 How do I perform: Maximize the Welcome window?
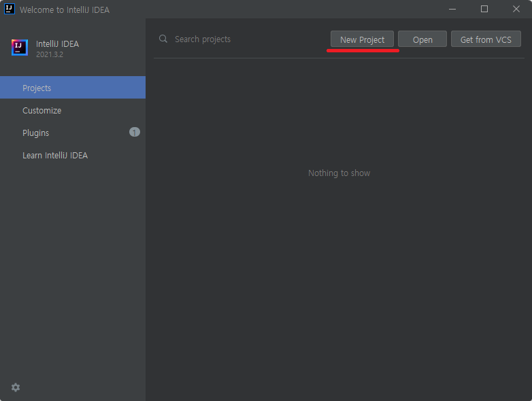[x=484, y=9]
